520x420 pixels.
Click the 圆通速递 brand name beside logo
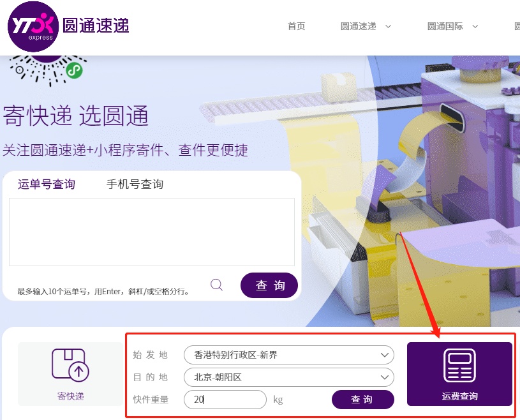coord(96,26)
